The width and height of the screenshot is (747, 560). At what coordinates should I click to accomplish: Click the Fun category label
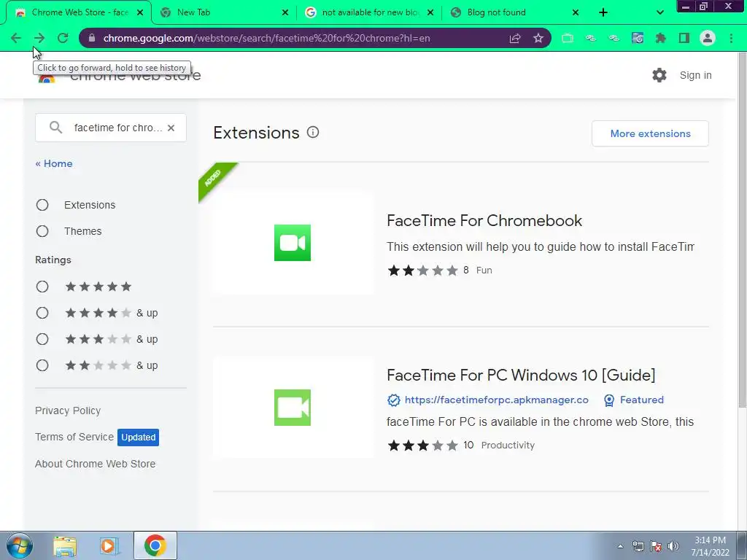click(484, 271)
